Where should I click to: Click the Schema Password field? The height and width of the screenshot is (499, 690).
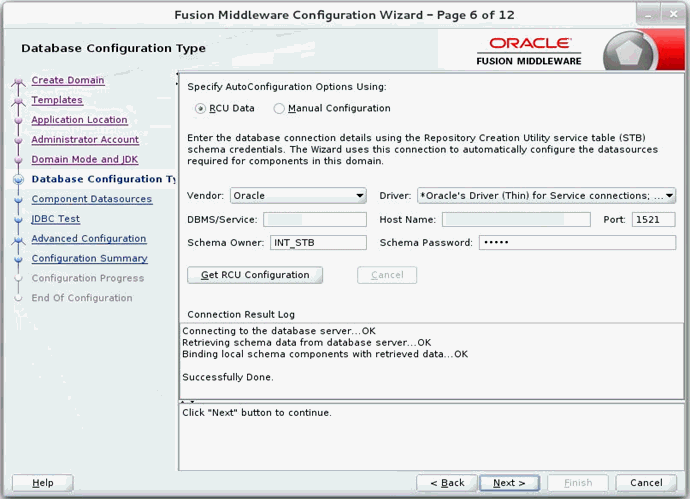pyautogui.click(x=577, y=242)
